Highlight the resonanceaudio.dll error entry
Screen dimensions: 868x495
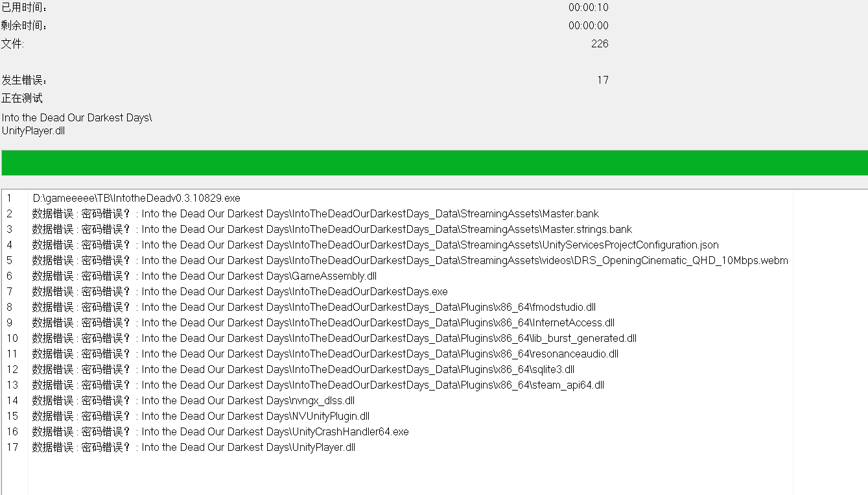[325, 354]
